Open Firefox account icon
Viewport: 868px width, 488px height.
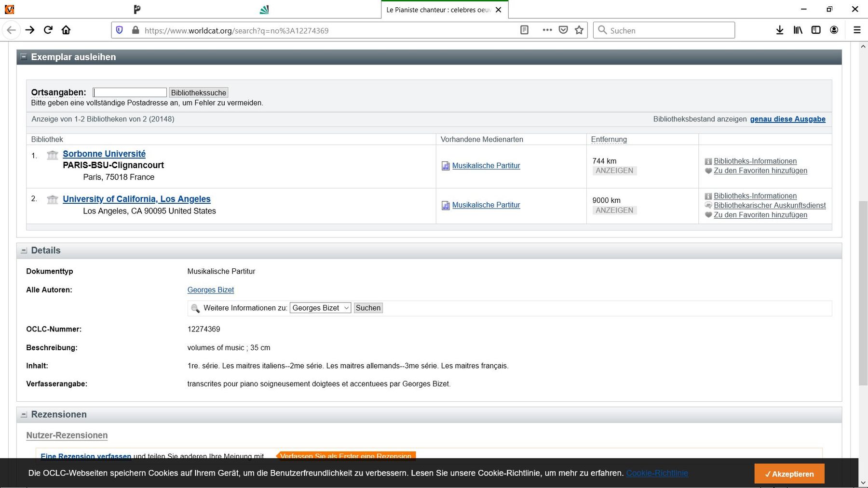(x=834, y=30)
